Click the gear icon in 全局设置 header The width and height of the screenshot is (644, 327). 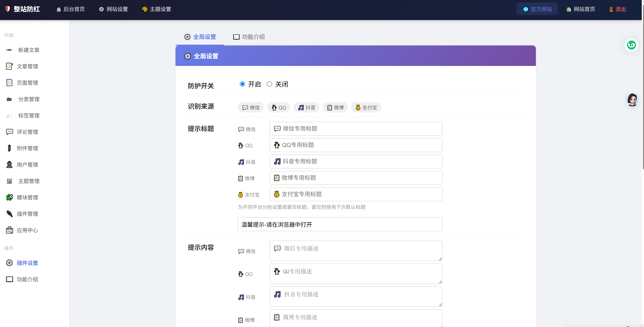188,56
